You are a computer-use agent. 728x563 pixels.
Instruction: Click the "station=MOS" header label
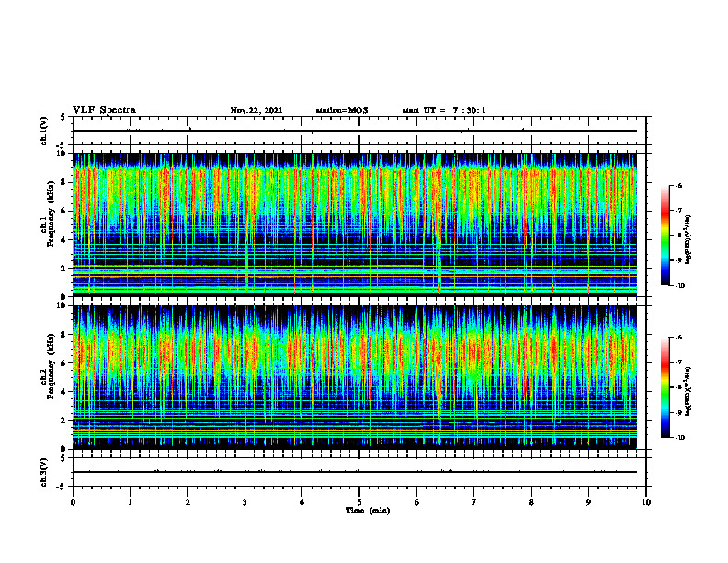coord(342,110)
